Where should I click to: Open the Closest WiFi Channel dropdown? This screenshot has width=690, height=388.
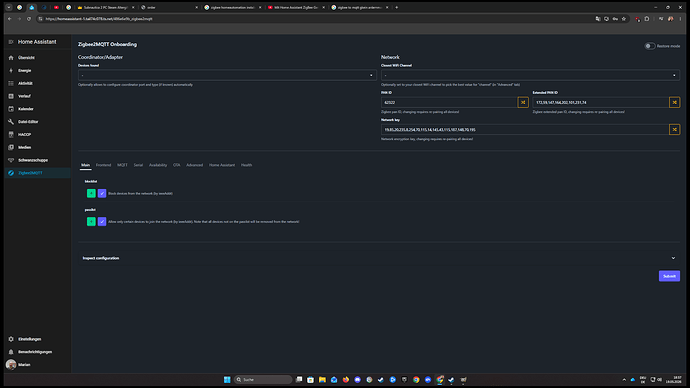pos(530,75)
